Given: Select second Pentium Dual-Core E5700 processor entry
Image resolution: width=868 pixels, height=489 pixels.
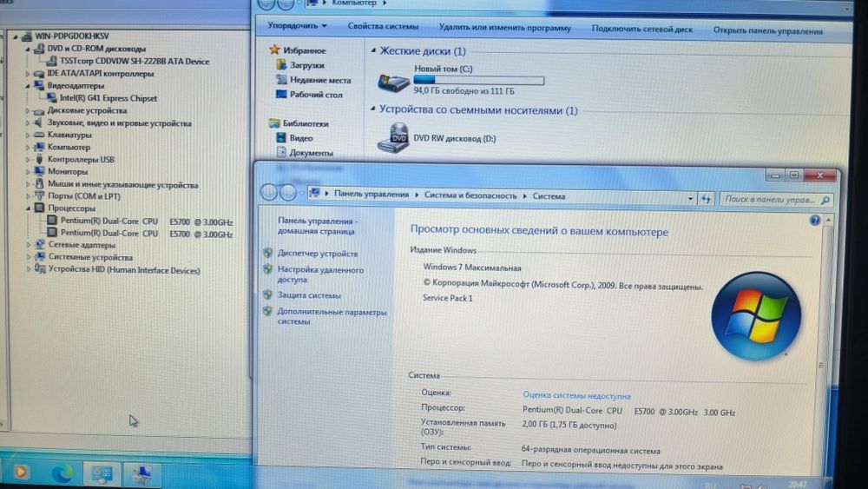Looking at the screenshot, I should point(146,234).
